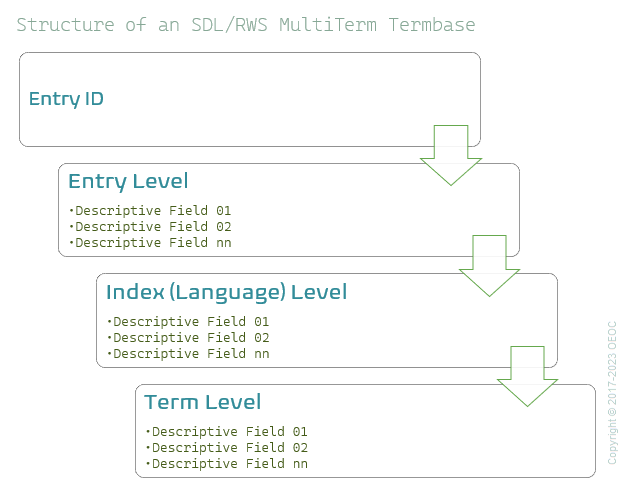Click the arrow pointing to Index (Language) Level
Image resolution: width=629 pixels, height=498 pixels.
pos(489,264)
